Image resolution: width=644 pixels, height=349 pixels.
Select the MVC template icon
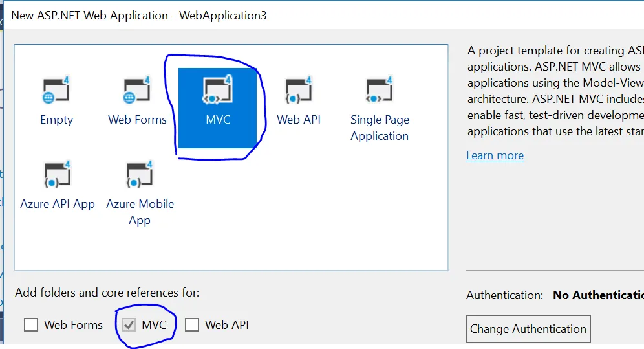point(218,90)
